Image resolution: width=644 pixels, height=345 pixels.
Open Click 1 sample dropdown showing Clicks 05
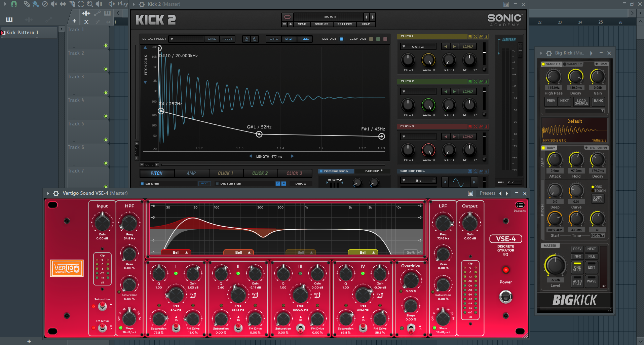[x=418, y=47]
